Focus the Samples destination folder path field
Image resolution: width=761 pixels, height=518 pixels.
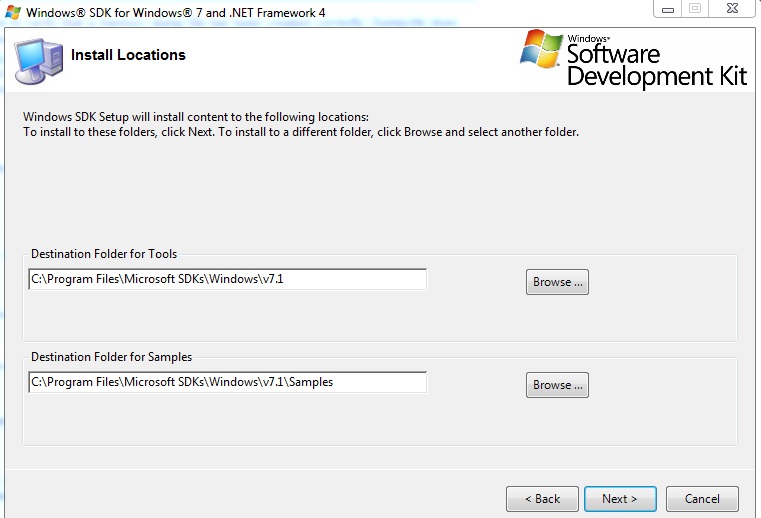(x=228, y=382)
